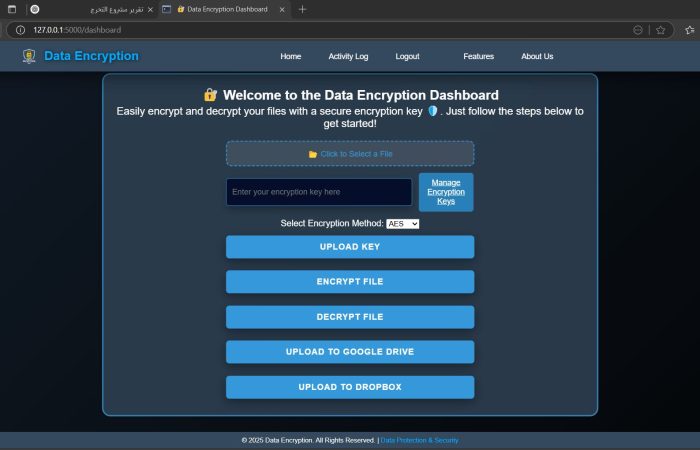Click the padlock icon beside Welcome heading
700x450 pixels.
tap(210, 95)
